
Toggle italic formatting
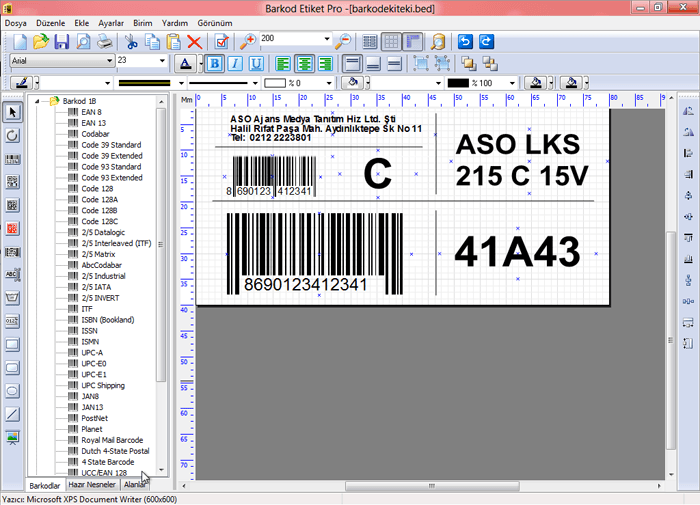pos(235,64)
